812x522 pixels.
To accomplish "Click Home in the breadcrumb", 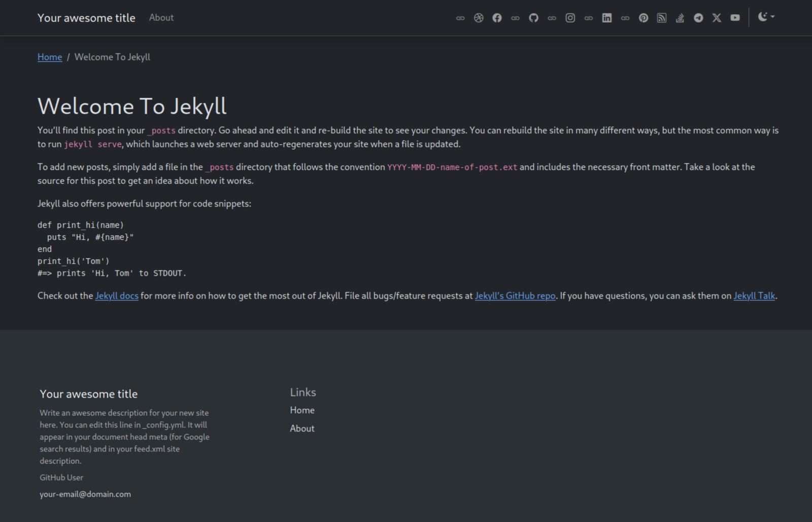I will pos(49,57).
